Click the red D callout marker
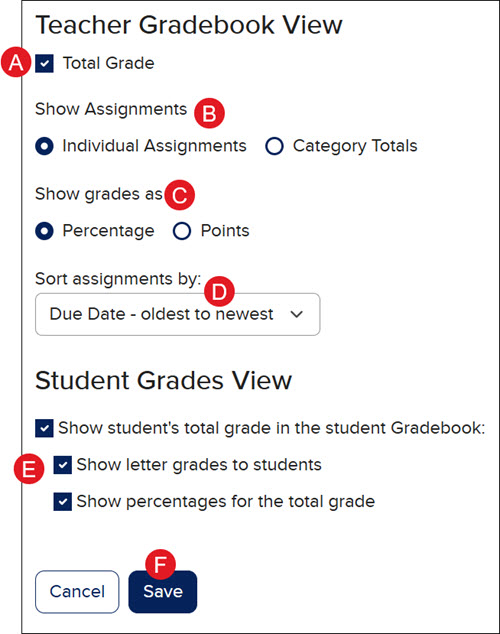Screen dimensions: 500x634 click(219, 291)
